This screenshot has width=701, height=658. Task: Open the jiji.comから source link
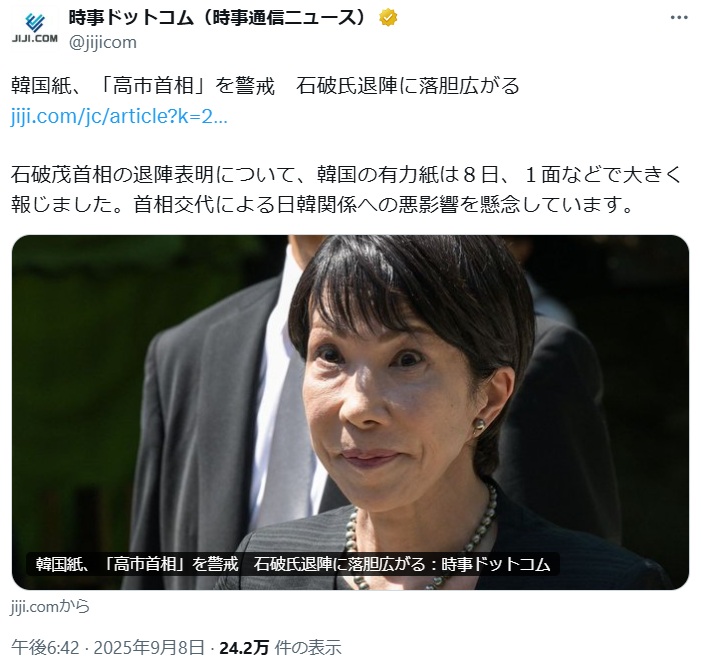[50, 607]
